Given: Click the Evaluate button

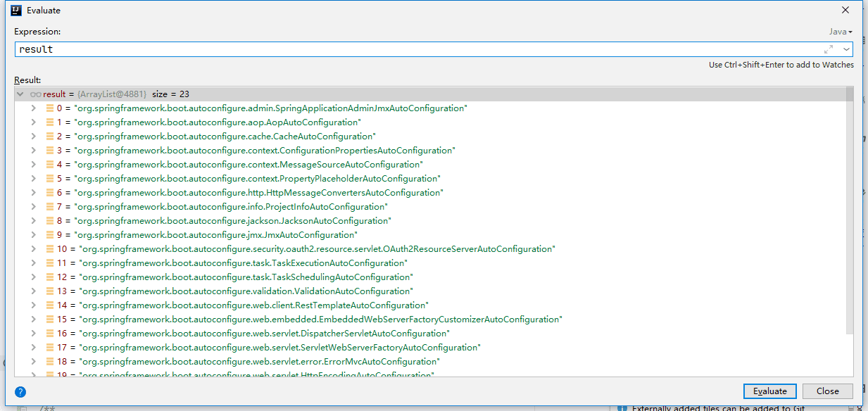Looking at the screenshot, I should coord(769,391).
